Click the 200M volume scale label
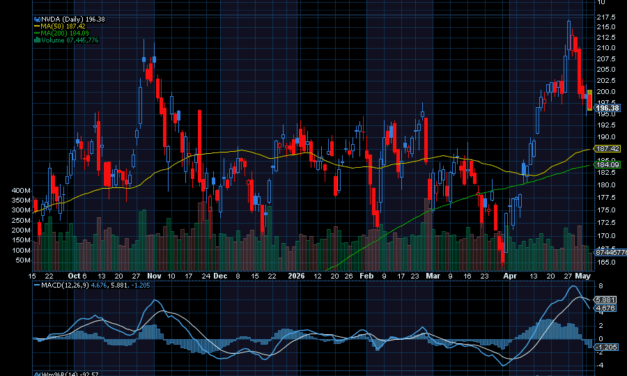The width and height of the screenshot is (627, 376). [21, 230]
